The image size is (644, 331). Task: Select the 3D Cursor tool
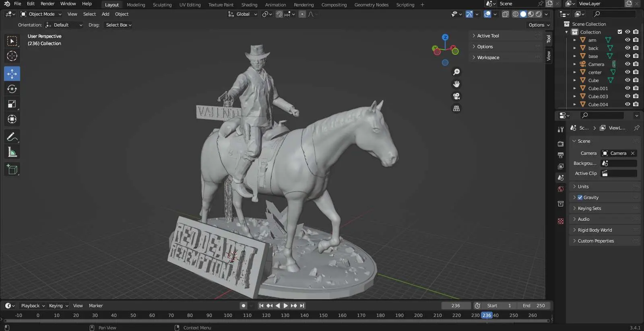click(x=12, y=56)
